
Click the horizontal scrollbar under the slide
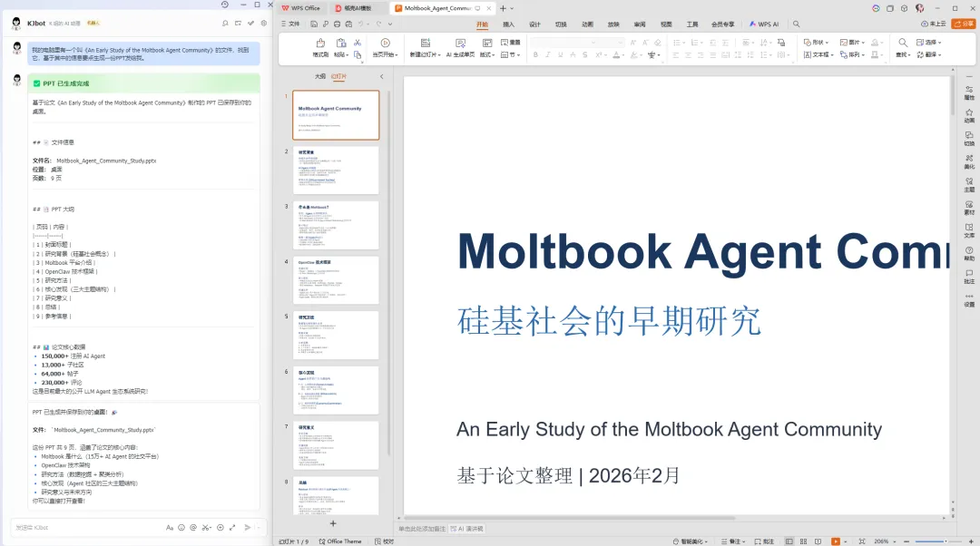click(569, 518)
